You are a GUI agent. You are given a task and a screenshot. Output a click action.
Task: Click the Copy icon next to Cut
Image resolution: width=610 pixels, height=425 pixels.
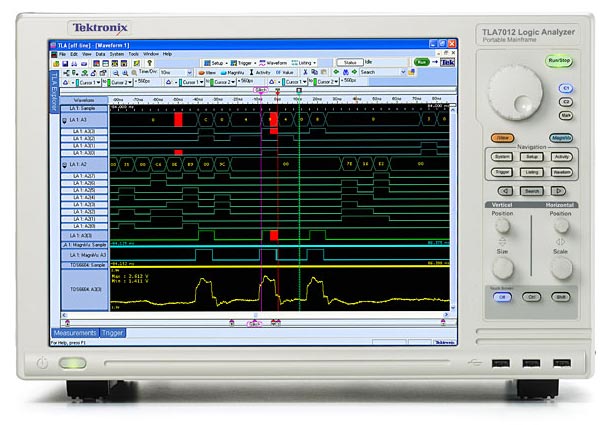[314, 72]
